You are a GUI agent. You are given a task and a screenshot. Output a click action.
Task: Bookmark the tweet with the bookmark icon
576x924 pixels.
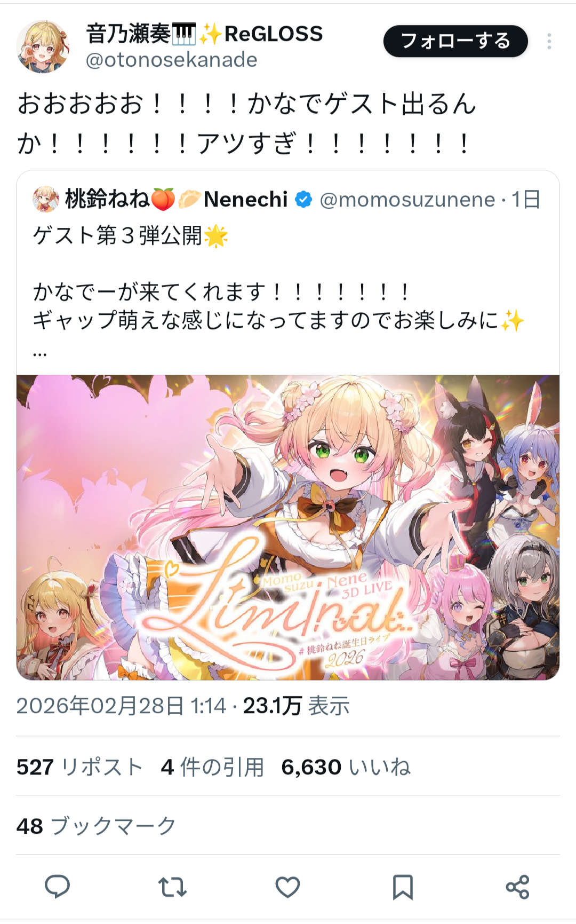coord(403,887)
